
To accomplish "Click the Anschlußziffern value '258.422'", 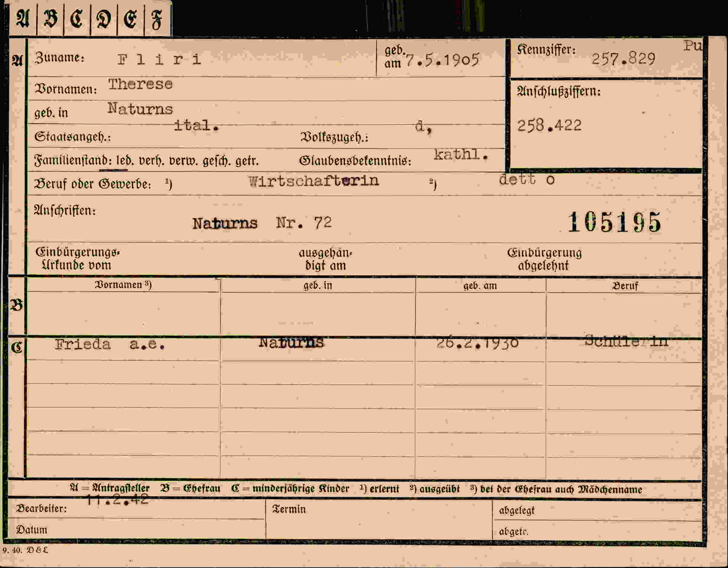I will click(549, 126).
